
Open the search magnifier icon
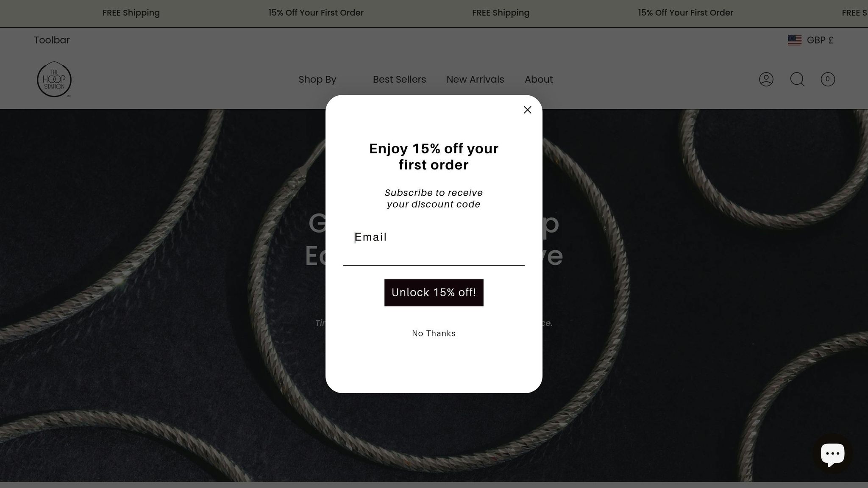797,79
